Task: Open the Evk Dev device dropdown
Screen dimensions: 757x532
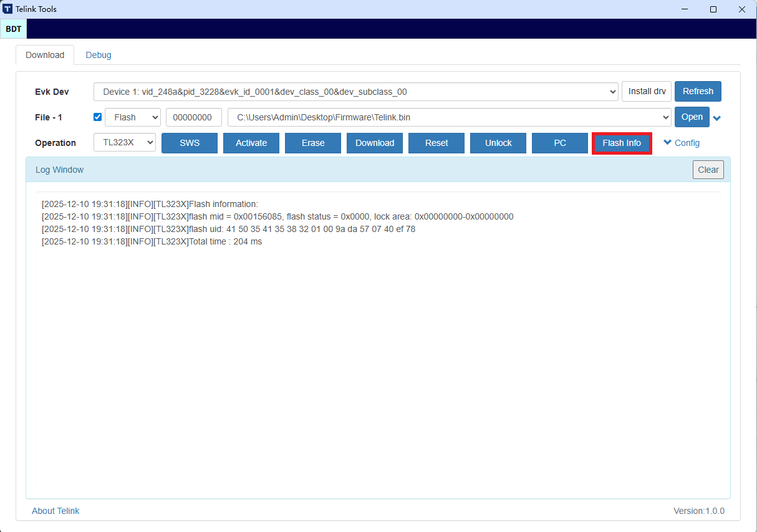Action: coord(355,92)
